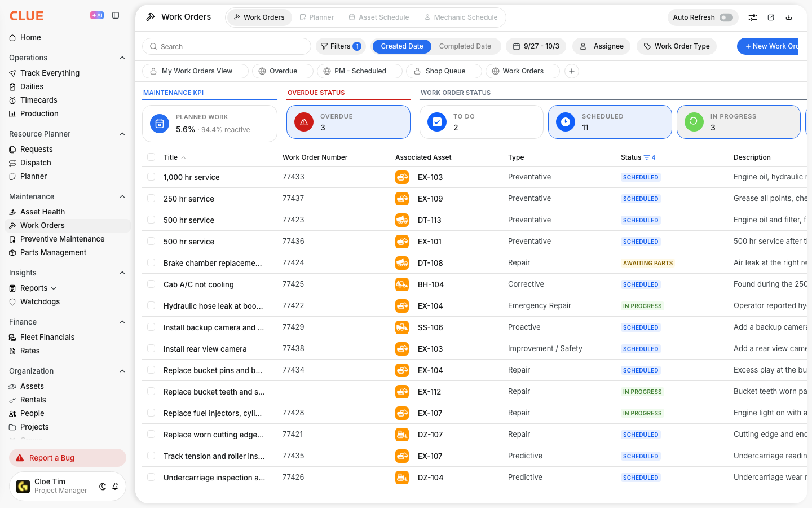Image resolution: width=812 pixels, height=508 pixels.
Task: Sort by the Title column header
Action: (170, 157)
